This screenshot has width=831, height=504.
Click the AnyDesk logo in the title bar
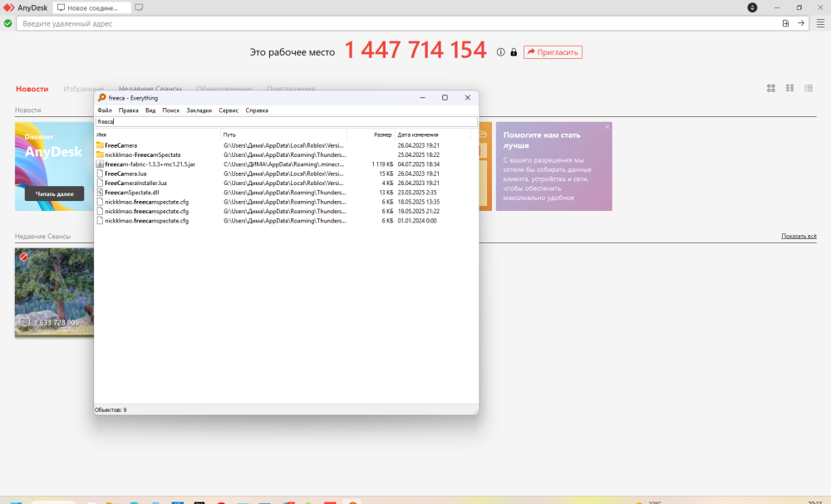click(x=9, y=7)
